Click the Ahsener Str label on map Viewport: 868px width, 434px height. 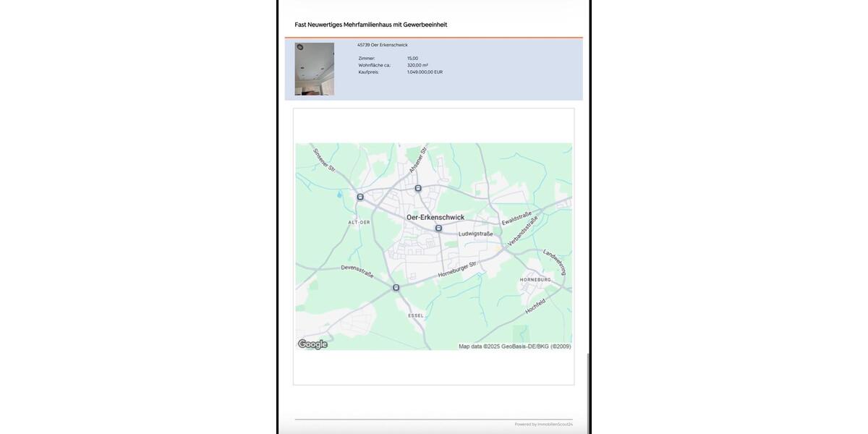[x=419, y=160]
